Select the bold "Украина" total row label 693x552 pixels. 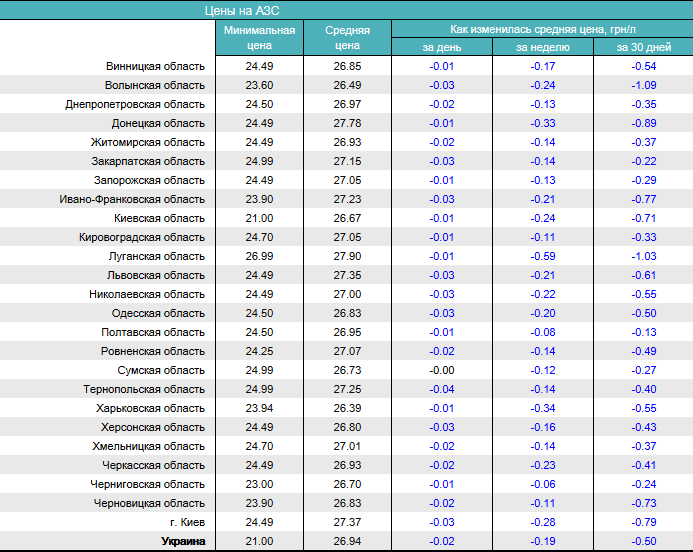click(x=183, y=541)
